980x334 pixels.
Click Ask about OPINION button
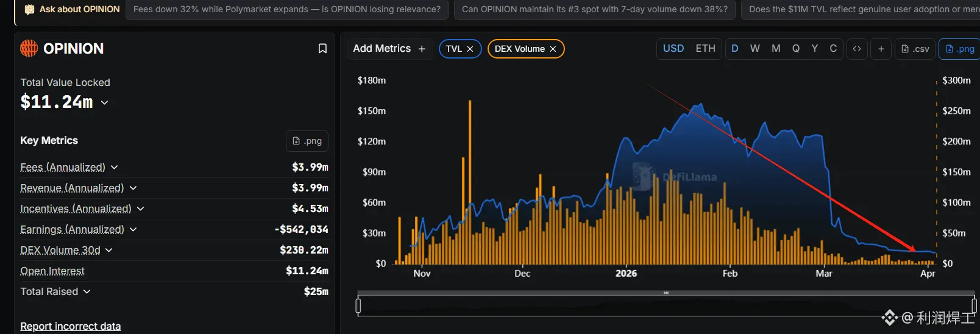tap(72, 9)
